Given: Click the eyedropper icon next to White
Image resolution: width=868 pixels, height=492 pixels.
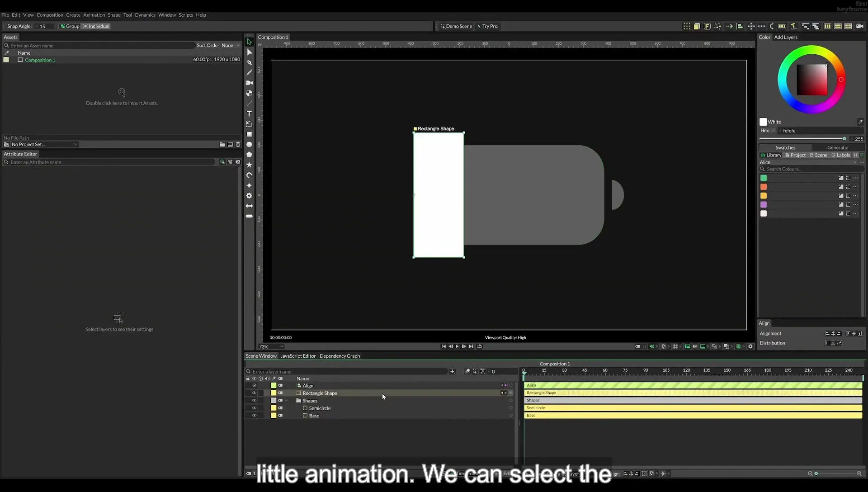Looking at the screenshot, I should pyautogui.click(x=860, y=122).
